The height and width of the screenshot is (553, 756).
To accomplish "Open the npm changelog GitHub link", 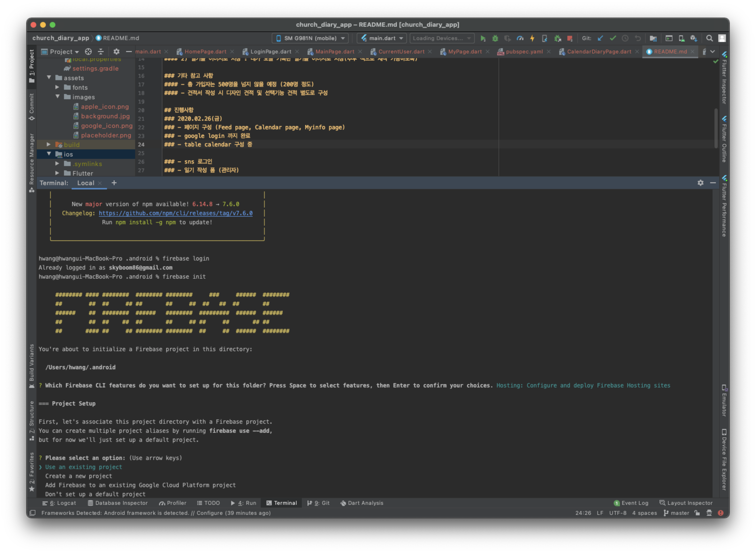I will [176, 213].
